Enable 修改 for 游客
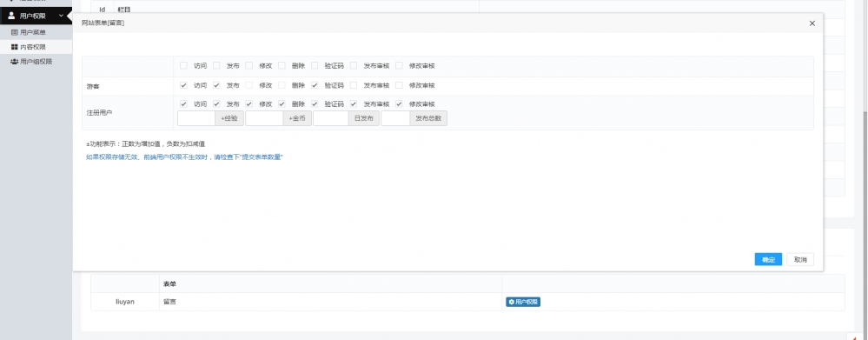868x340 pixels. coord(249,86)
